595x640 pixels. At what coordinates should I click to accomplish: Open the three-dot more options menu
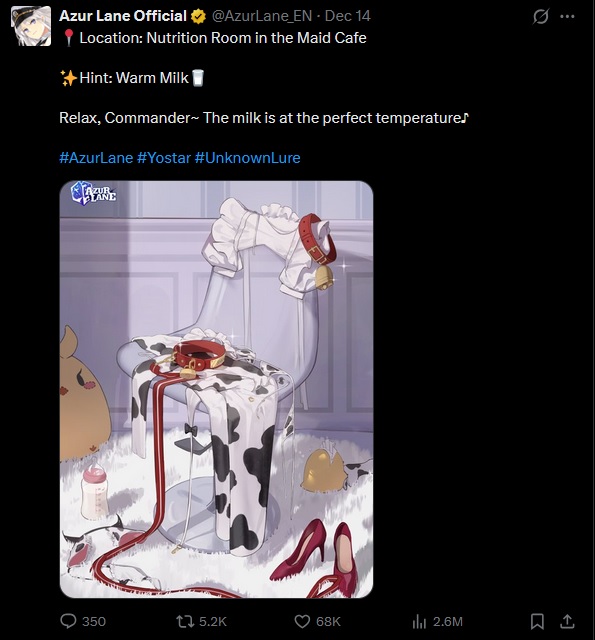[x=567, y=16]
